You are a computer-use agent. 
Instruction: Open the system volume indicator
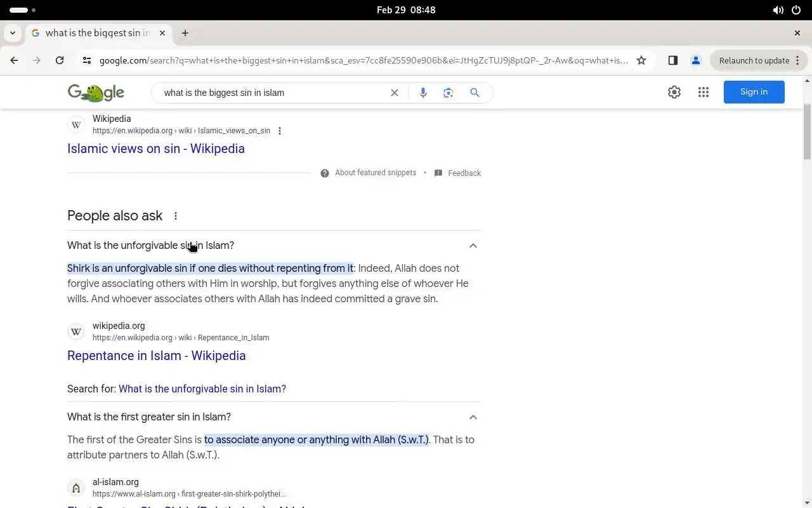click(x=778, y=10)
